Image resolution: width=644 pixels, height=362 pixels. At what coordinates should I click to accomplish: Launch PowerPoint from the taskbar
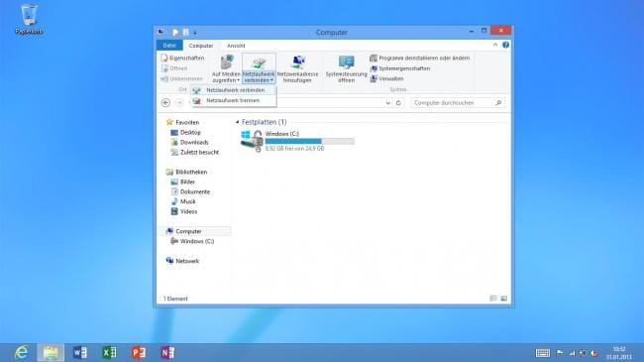139,352
